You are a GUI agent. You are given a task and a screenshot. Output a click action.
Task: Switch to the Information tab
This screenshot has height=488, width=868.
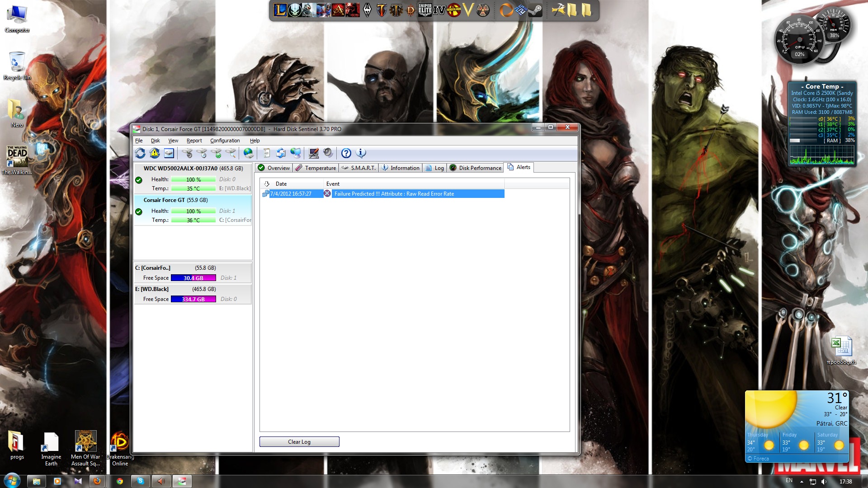coord(401,168)
